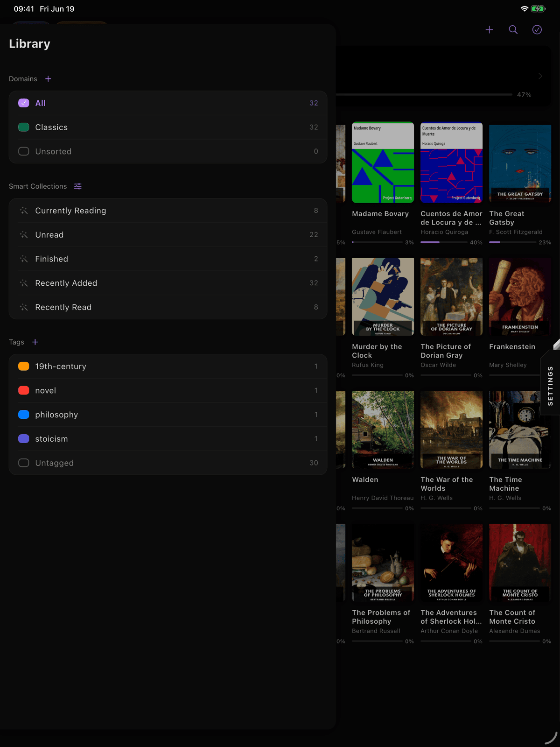Tap the wand icon beside Recently Read
This screenshot has width=560, height=747.
(x=24, y=307)
